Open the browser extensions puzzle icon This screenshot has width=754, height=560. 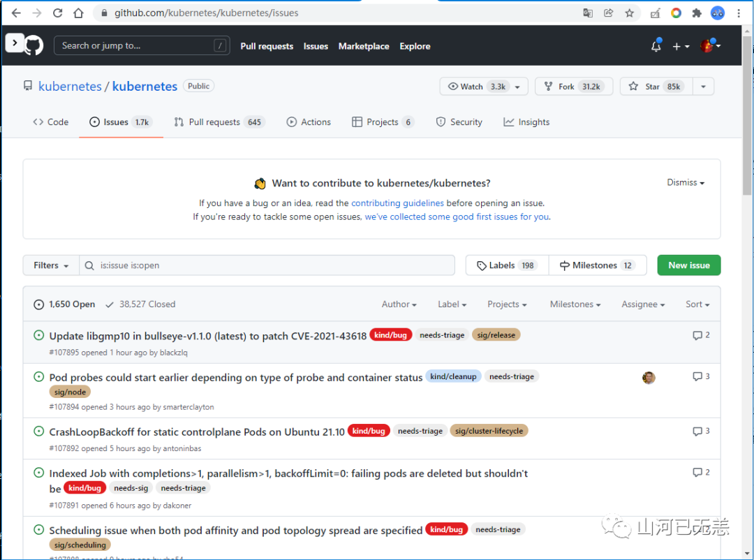tap(697, 13)
